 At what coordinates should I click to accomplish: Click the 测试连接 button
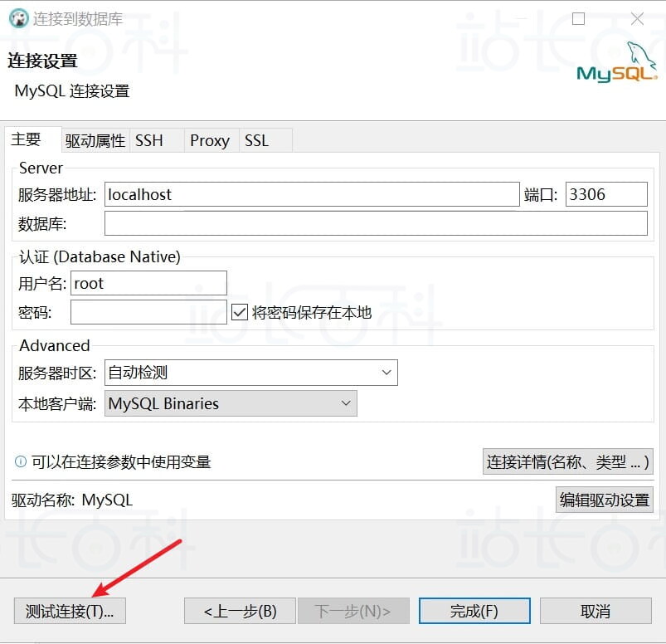pyautogui.click(x=69, y=610)
